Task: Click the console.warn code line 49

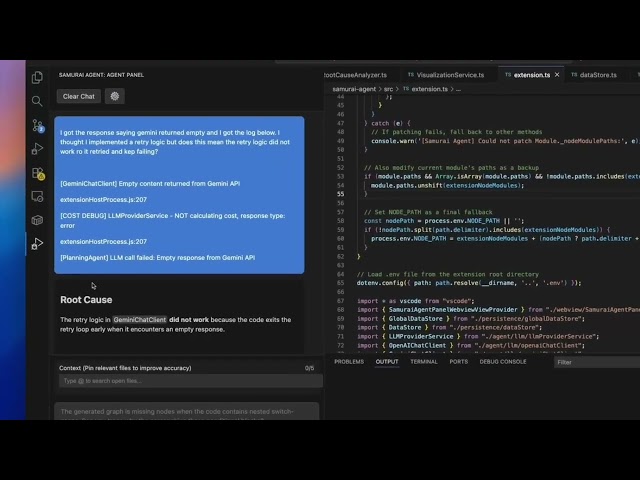Action: [505, 141]
